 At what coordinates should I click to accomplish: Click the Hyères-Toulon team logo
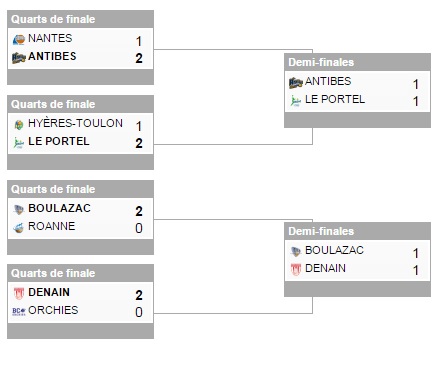(19, 125)
